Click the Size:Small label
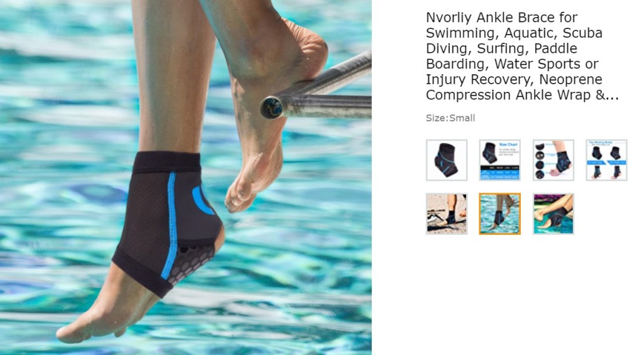This screenshot has width=644, height=355. 450,118
